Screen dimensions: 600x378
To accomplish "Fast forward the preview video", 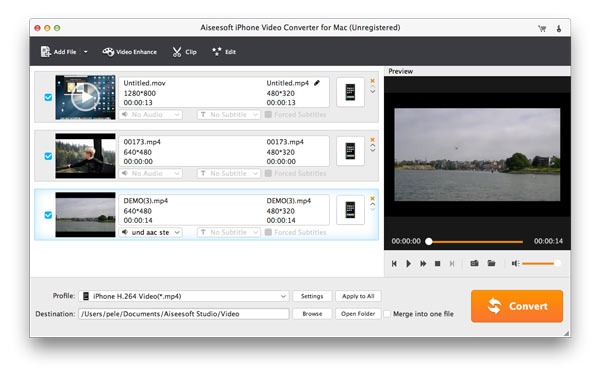I will click(423, 264).
